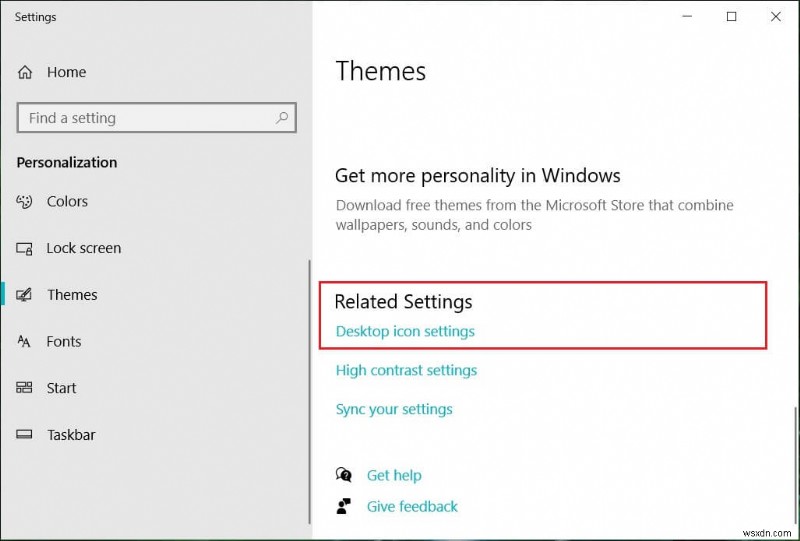Click the Give feedback link
This screenshot has width=800, height=541.
[x=412, y=507]
